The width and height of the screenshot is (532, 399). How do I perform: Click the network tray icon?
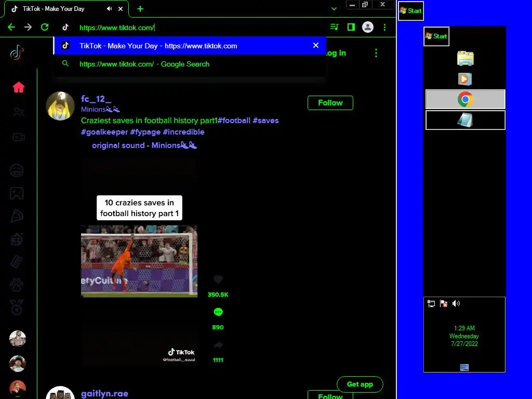[431, 303]
